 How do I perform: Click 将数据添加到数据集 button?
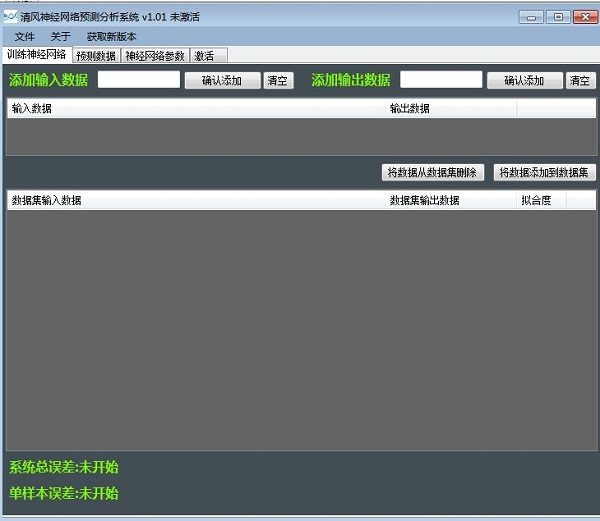coord(545,173)
